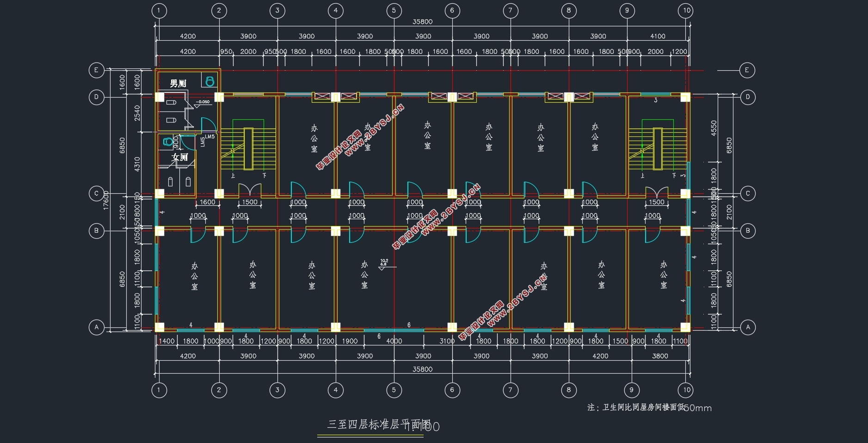Click axis bubble C on right side
The height and width of the screenshot is (443, 868).
748,193
